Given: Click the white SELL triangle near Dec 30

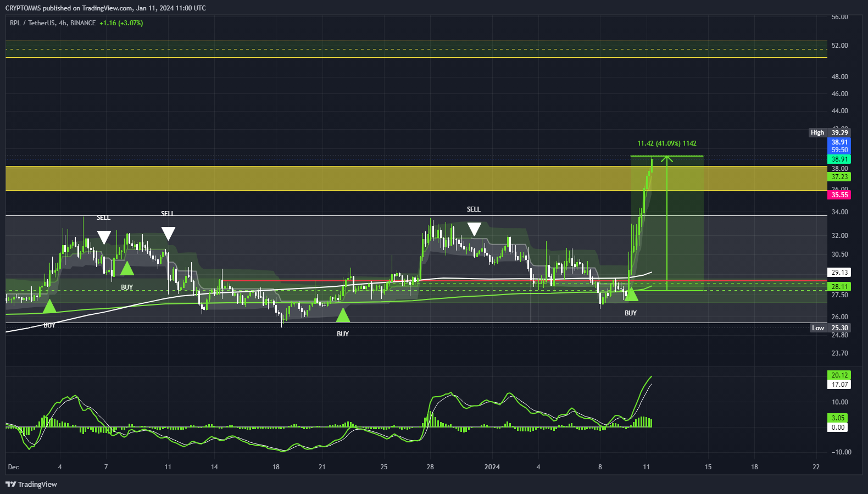Looking at the screenshot, I should (474, 229).
